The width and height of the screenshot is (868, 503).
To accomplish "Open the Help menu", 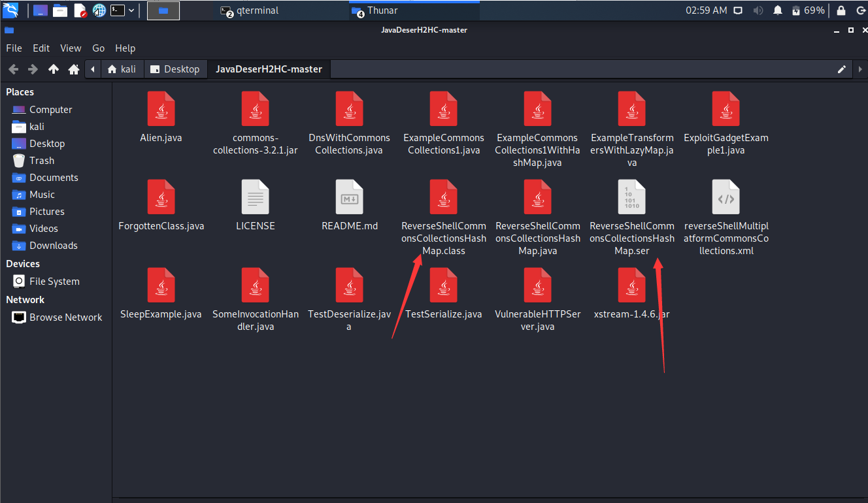I will coord(125,48).
